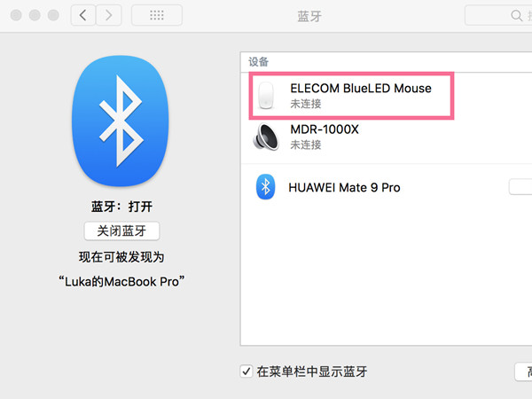Click the MDR-1000X speaker icon

pyautogui.click(x=266, y=137)
